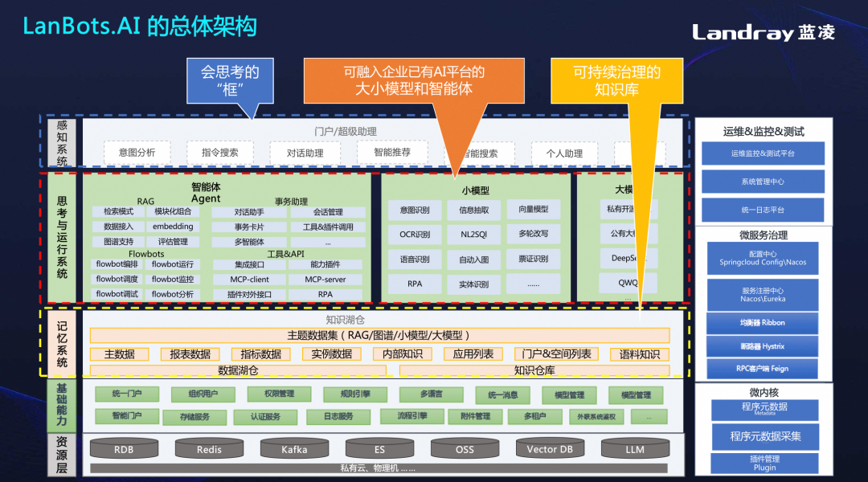Click the 插件对外接口 cell
Screen dimensions: 868x482
click(249, 294)
